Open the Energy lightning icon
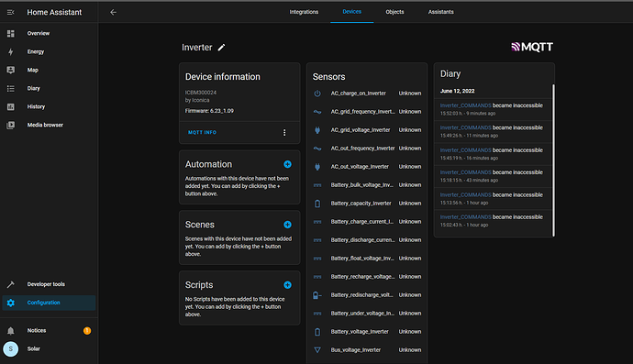This screenshot has height=364, width=633. click(10, 51)
